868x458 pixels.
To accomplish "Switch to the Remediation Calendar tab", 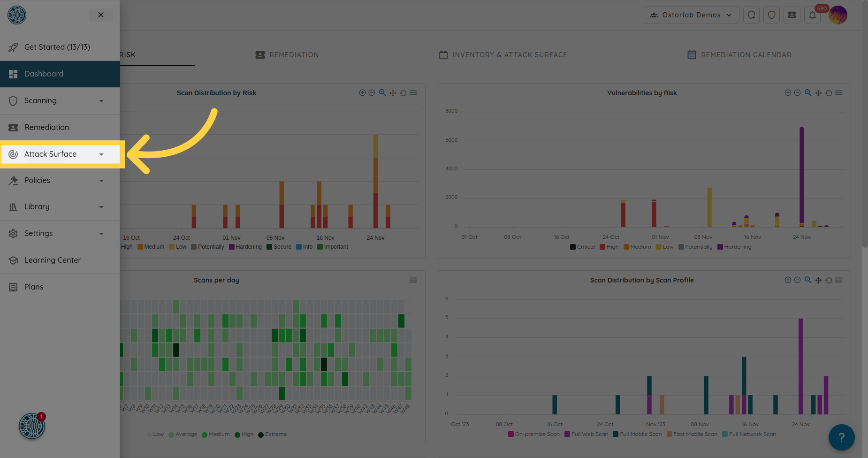I will click(x=739, y=55).
